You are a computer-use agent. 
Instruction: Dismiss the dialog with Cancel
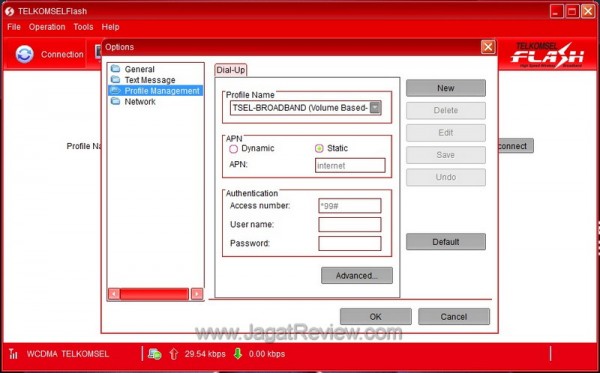(x=454, y=317)
